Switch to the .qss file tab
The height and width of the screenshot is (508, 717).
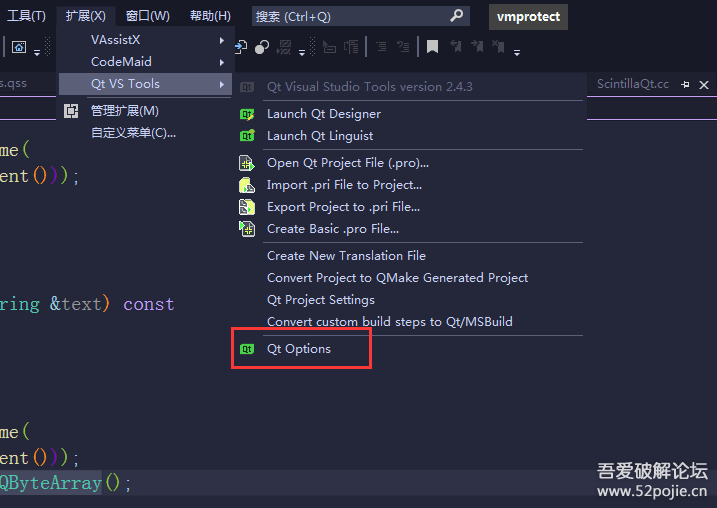click(x=13, y=83)
